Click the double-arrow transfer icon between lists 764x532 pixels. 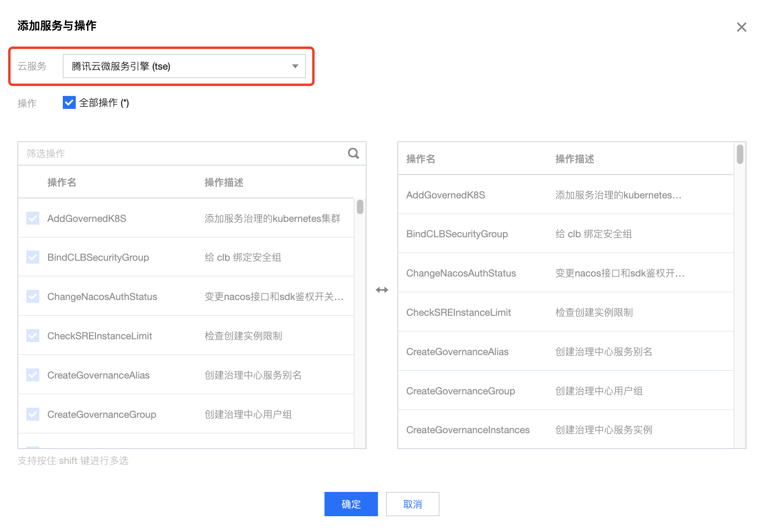pyautogui.click(x=382, y=290)
